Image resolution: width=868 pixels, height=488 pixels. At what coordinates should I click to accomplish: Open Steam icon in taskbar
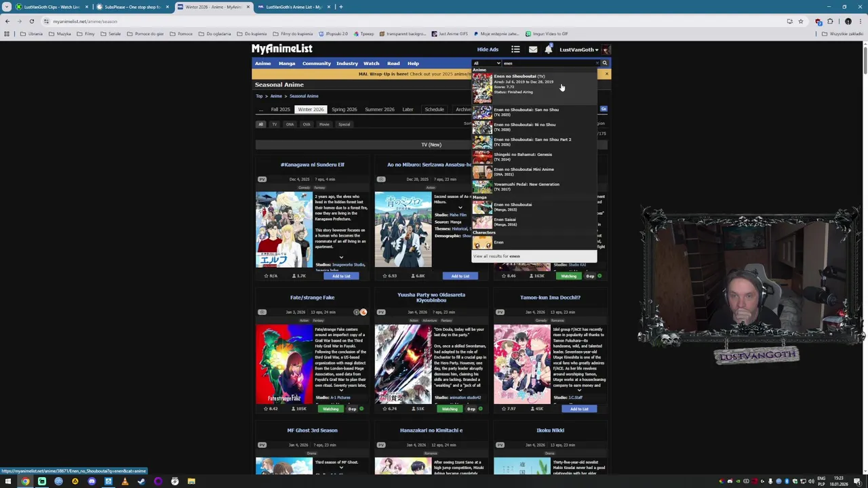tap(141, 481)
